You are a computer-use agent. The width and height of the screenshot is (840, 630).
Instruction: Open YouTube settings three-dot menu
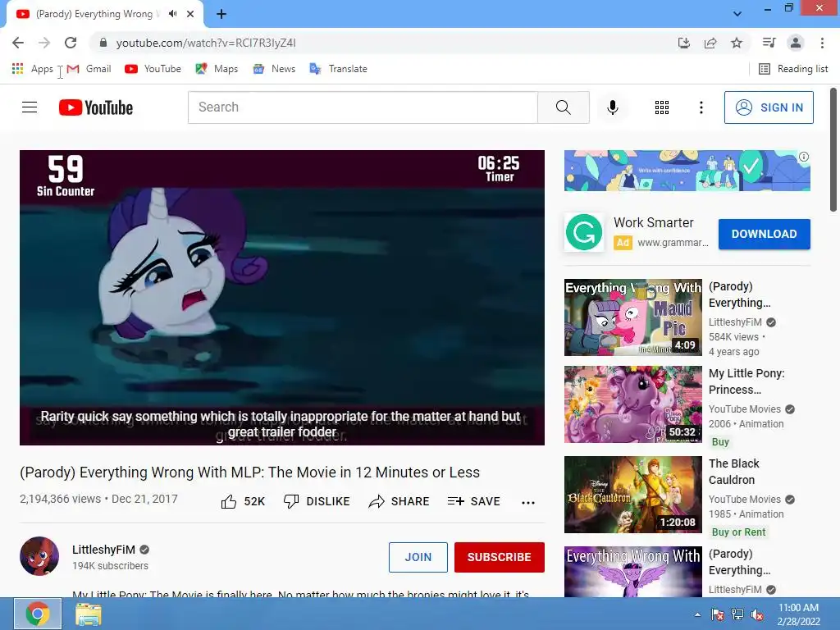701,107
